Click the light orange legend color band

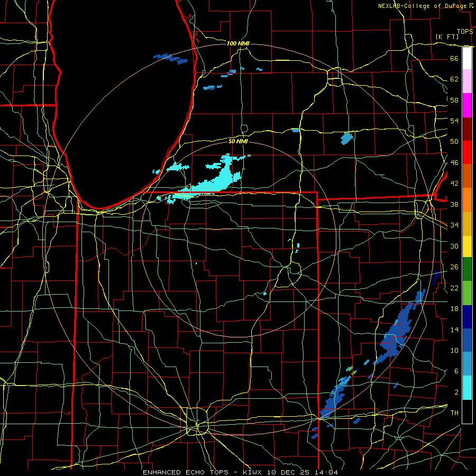pyautogui.click(x=467, y=200)
